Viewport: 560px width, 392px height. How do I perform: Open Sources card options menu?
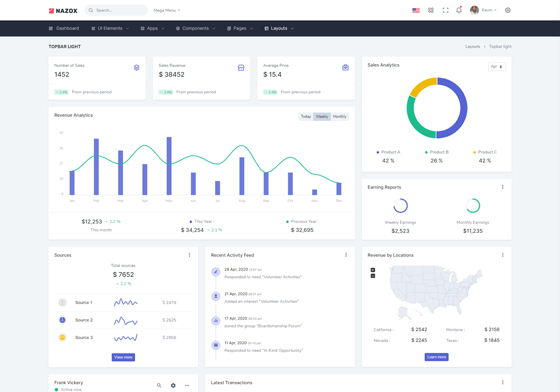[189, 255]
